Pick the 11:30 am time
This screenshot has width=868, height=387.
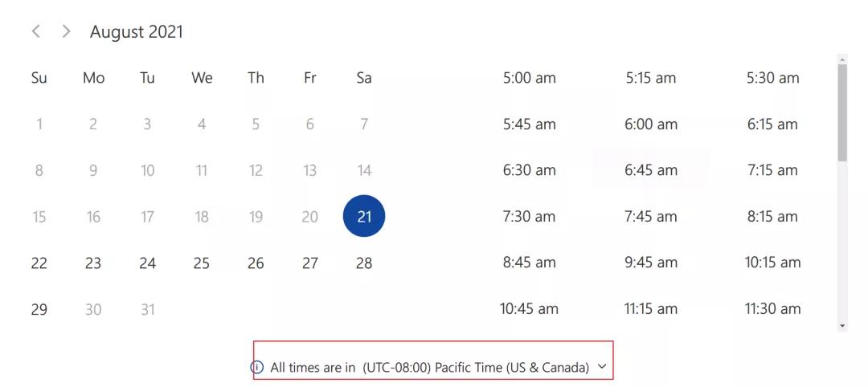(773, 308)
